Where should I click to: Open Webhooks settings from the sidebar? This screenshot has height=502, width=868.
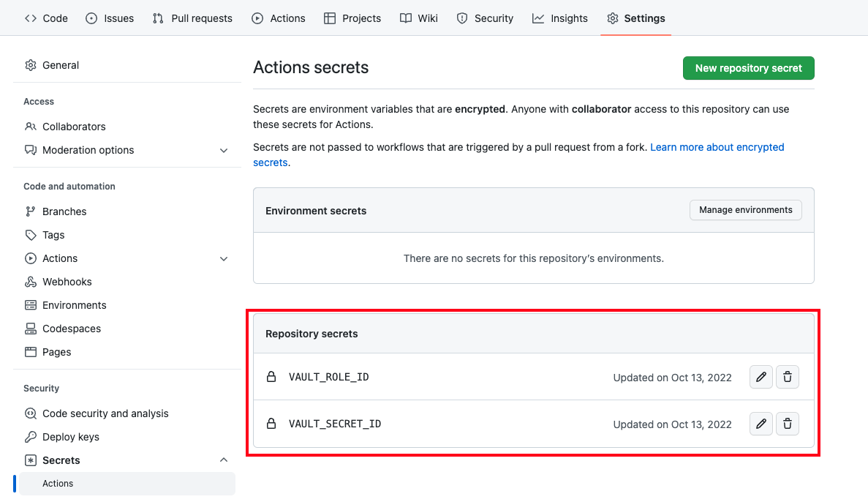[67, 281]
